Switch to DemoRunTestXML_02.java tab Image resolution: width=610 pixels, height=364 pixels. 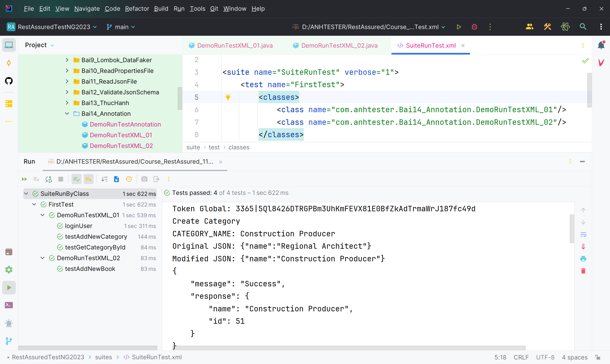click(335, 45)
